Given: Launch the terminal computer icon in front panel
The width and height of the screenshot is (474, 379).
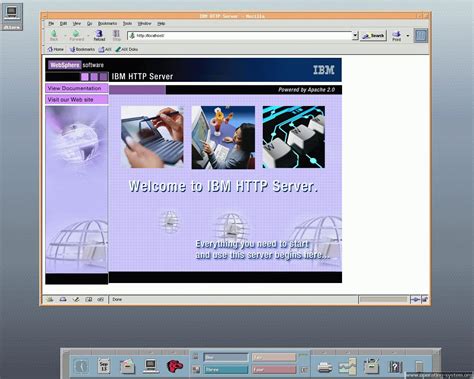Looking at the screenshot, I should pyautogui.click(x=151, y=366).
